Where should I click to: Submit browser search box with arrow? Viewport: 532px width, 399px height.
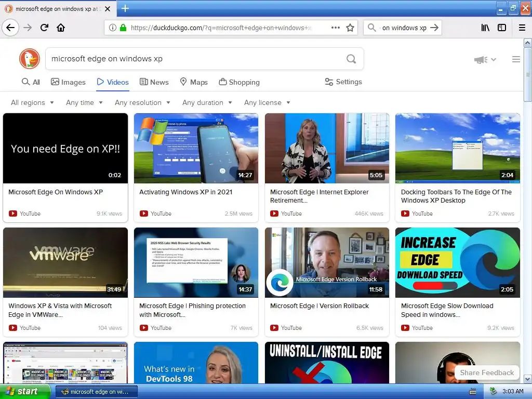(434, 28)
